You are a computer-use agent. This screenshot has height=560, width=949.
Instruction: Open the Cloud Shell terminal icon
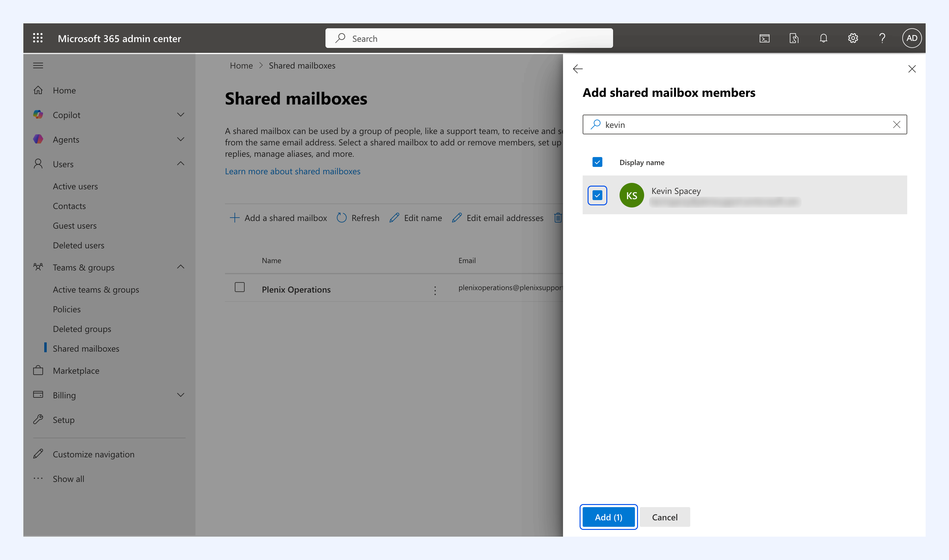tap(764, 38)
